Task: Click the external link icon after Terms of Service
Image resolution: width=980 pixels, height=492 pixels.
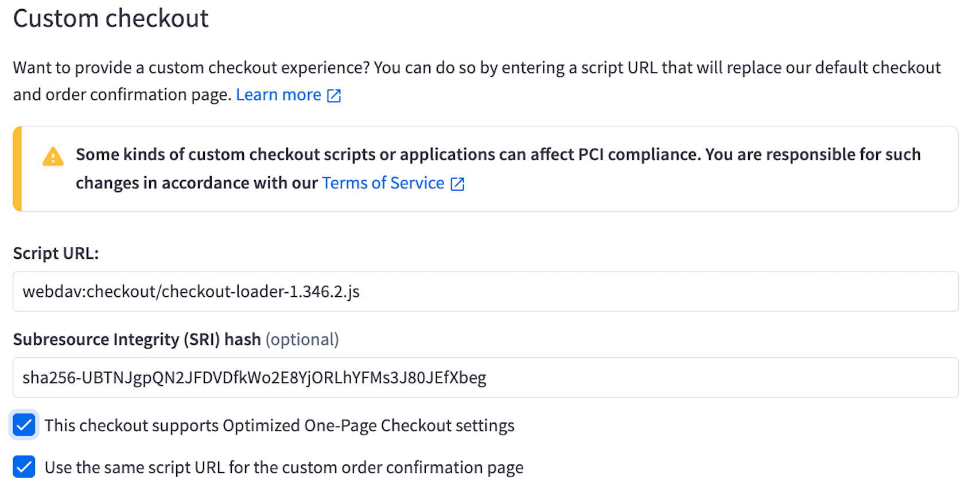Action: pyautogui.click(x=456, y=183)
